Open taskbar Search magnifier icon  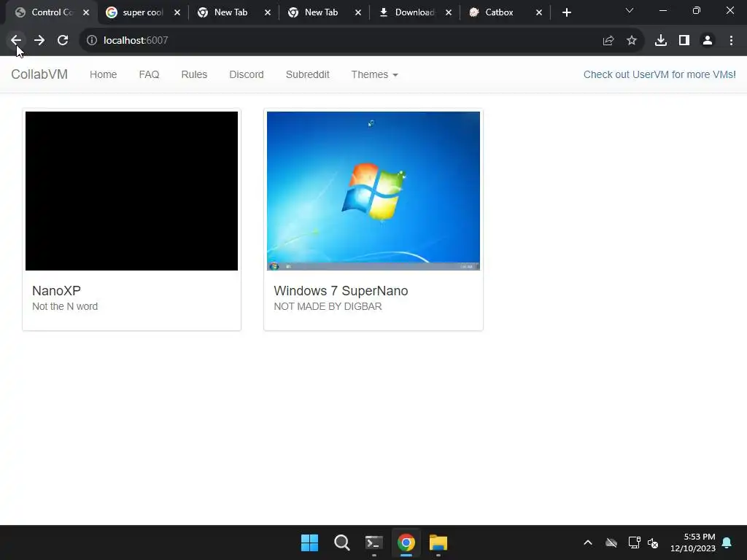point(341,542)
